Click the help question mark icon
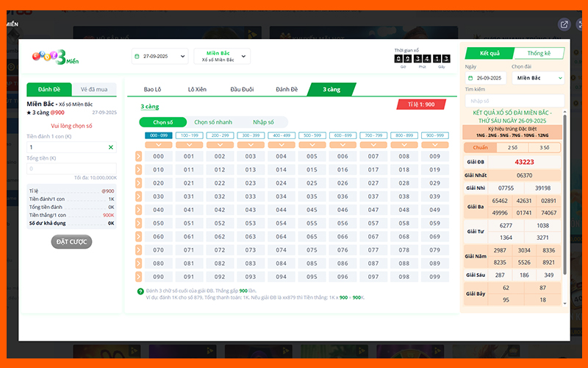Image resolution: width=588 pixels, height=368 pixels. 140,291
